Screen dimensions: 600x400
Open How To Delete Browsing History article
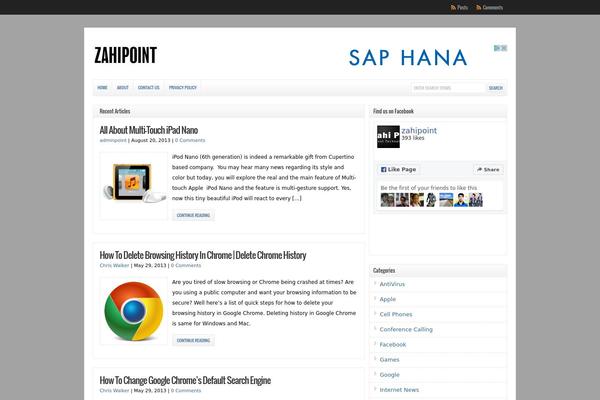point(203,255)
